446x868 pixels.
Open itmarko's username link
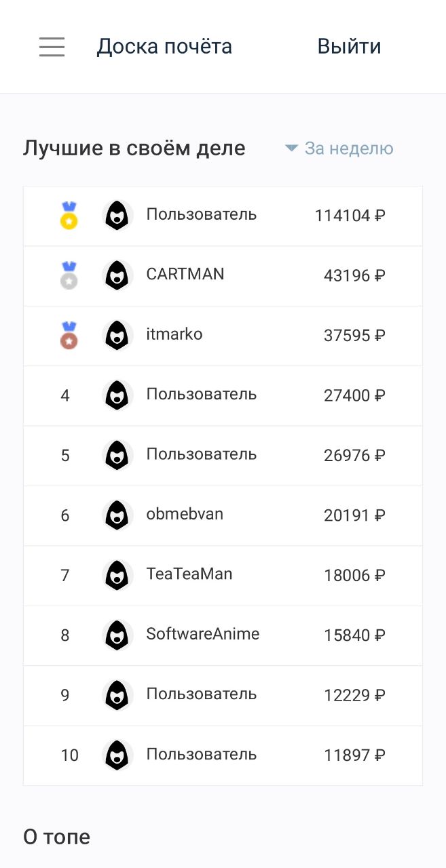(174, 334)
